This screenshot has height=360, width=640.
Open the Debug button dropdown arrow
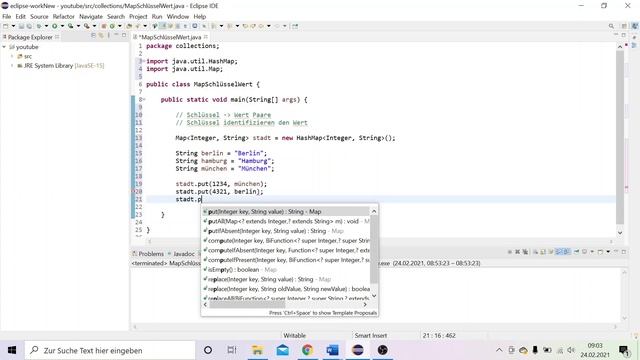(46, 26)
